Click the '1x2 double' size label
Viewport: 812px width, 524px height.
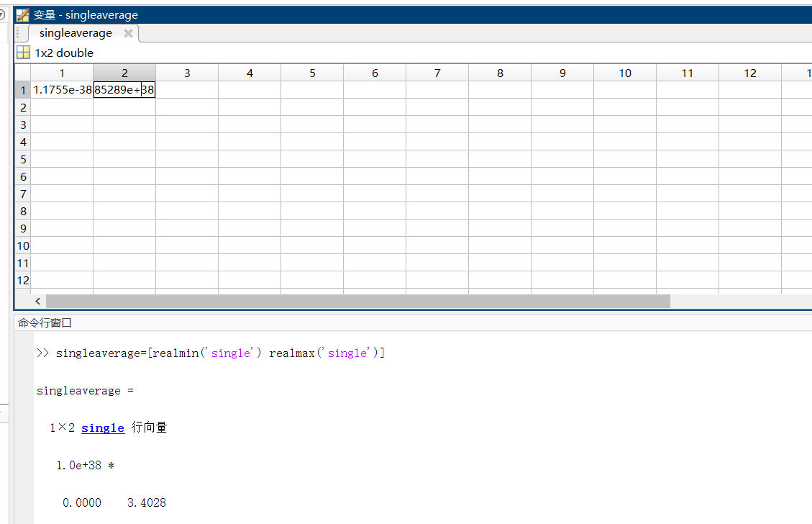pos(64,53)
